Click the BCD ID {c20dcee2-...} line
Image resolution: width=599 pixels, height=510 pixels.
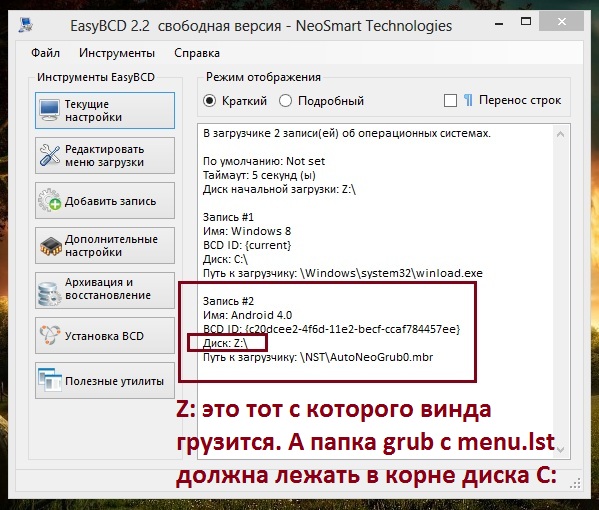[332, 329]
